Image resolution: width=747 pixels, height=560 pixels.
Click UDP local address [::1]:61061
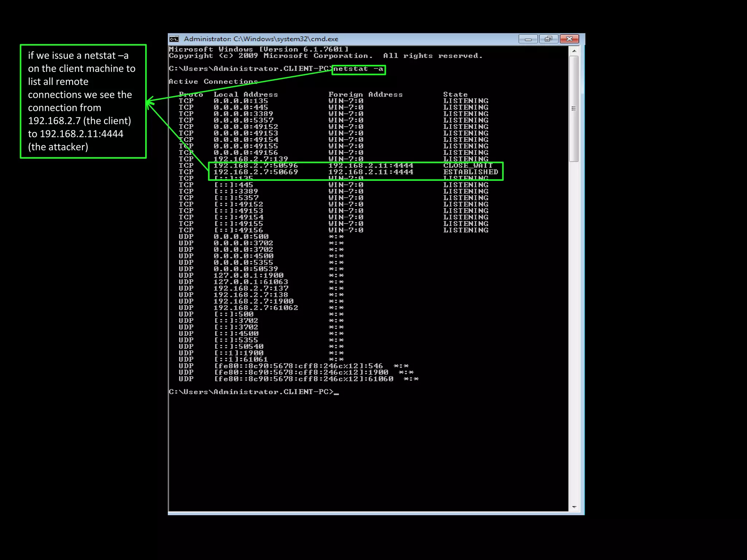(241, 359)
